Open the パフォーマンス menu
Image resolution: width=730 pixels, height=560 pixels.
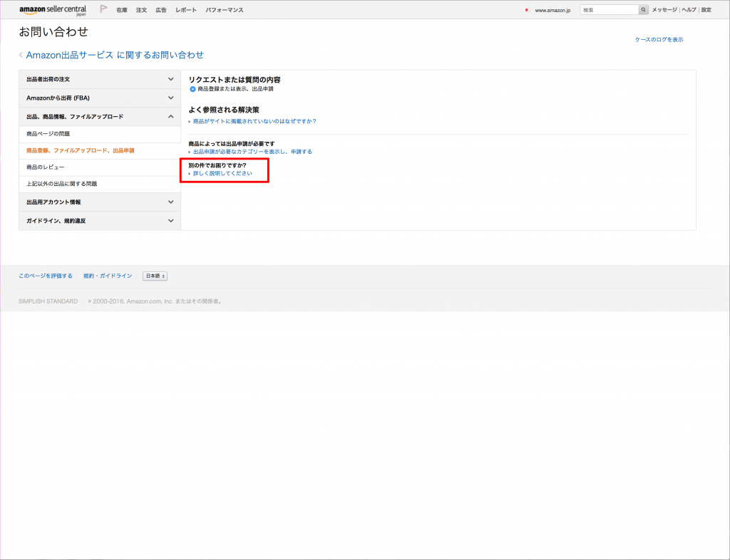[x=225, y=10]
